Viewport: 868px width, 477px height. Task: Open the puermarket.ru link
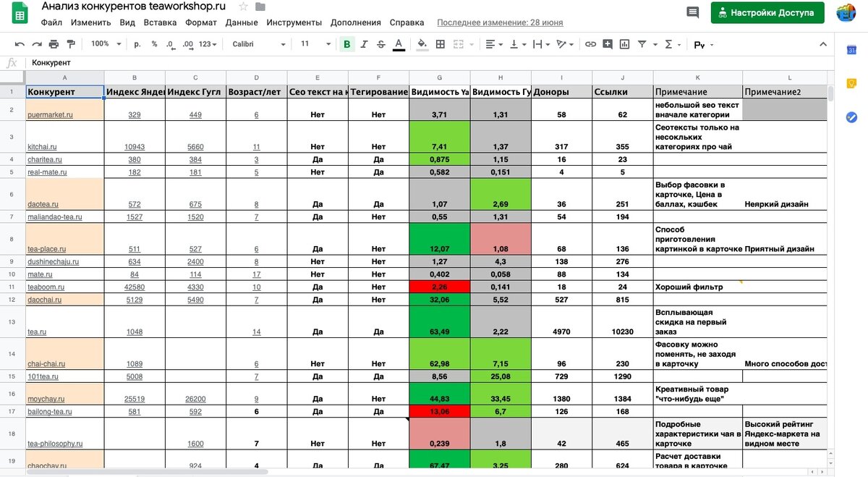50,114
